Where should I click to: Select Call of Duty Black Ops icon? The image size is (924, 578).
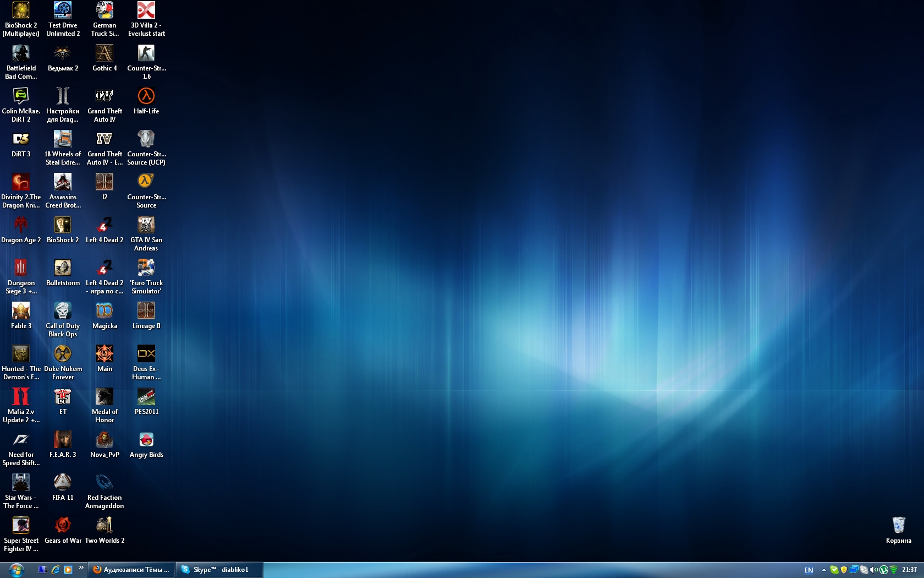tap(63, 320)
